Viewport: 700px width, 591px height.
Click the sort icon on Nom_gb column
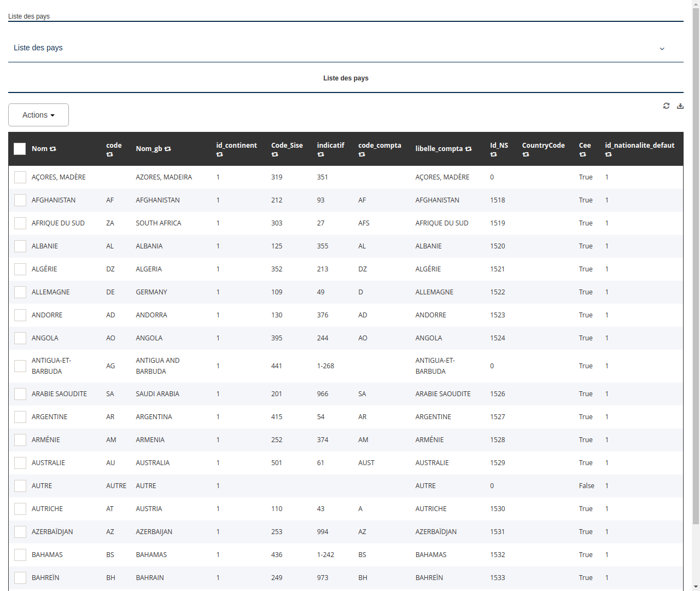168,148
